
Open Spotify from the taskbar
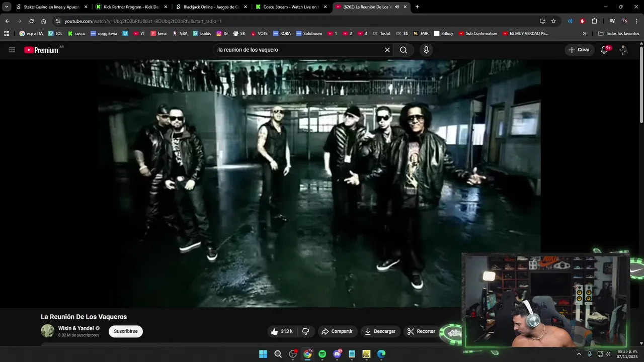coord(323,354)
